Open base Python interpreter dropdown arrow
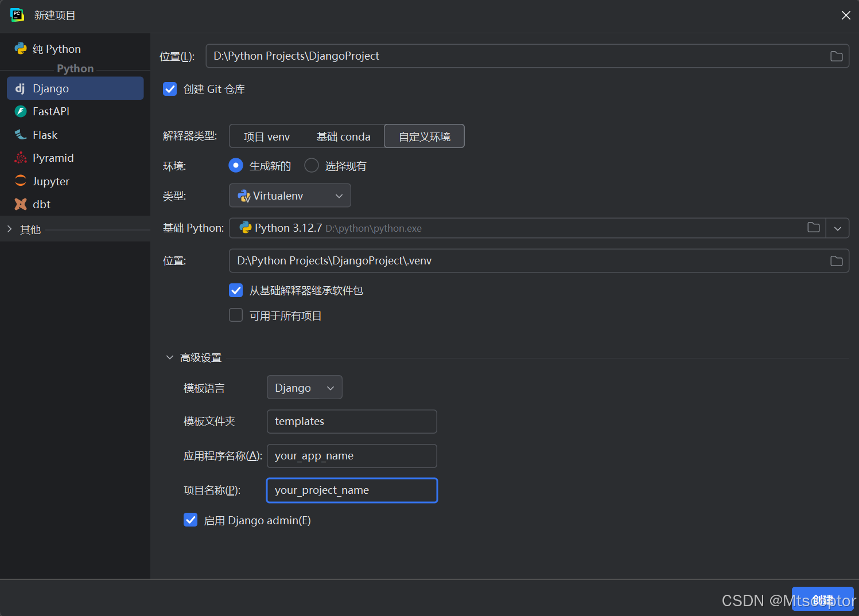The height and width of the screenshot is (616, 859). click(x=838, y=228)
